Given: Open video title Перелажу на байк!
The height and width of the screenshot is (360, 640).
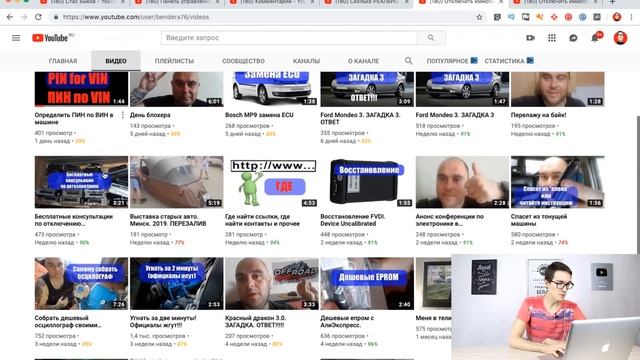Looking at the screenshot, I should (538, 115).
